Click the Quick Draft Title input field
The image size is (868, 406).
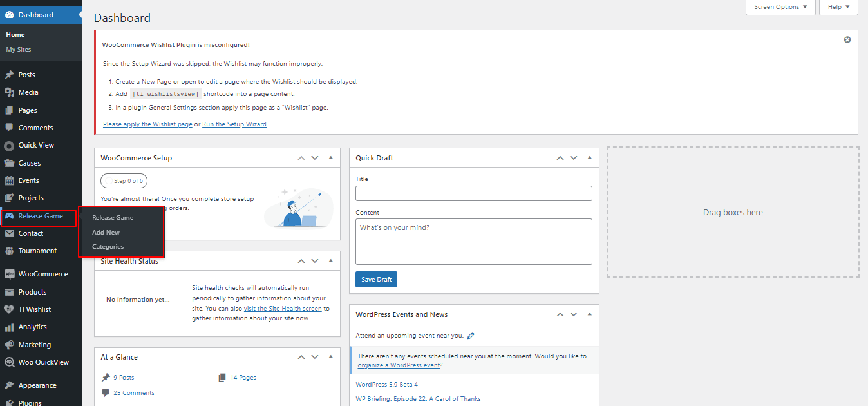pyautogui.click(x=474, y=193)
